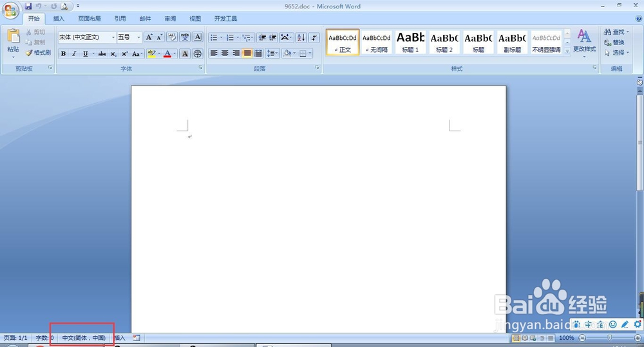Image resolution: width=644 pixels, height=347 pixels.
Task: Toggle justify alignment
Action: (x=247, y=53)
